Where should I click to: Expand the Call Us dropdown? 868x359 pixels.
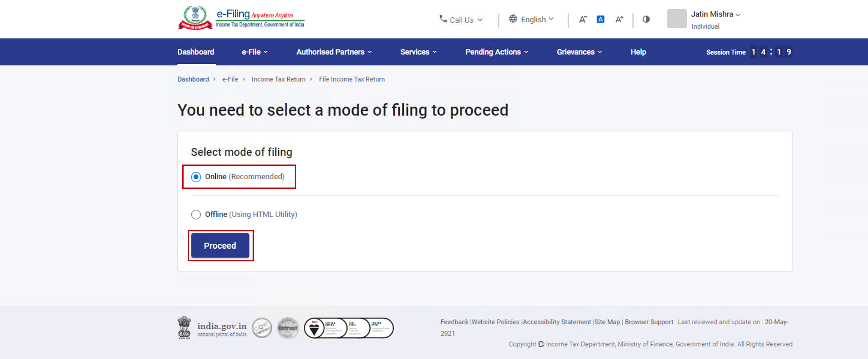coord(461,20)
